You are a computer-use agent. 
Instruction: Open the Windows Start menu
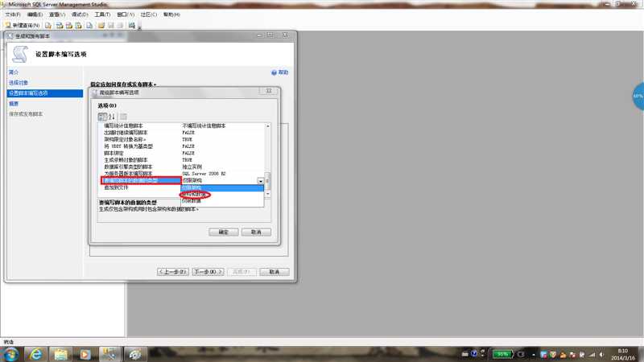pos(10,354)
